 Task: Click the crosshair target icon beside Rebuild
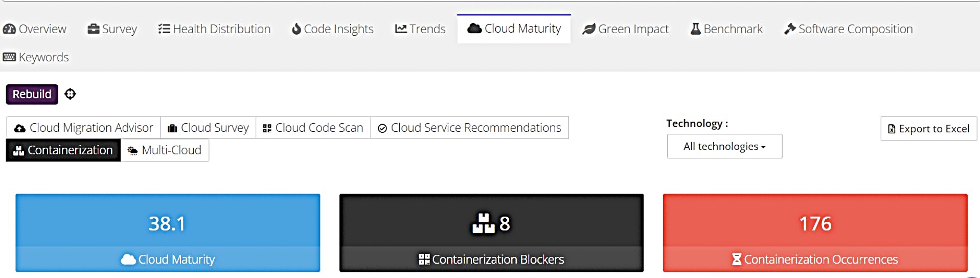70,94
